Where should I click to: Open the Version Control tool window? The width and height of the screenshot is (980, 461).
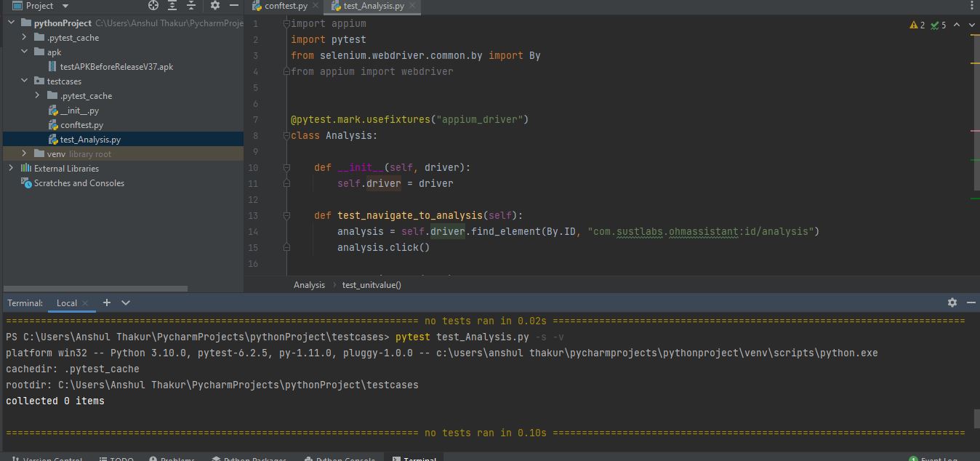47,458
